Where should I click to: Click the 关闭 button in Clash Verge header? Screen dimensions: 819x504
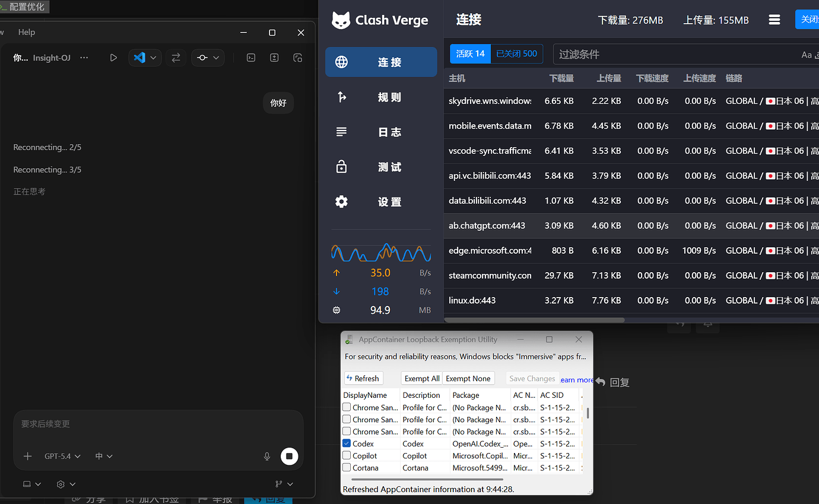[807, 20]
